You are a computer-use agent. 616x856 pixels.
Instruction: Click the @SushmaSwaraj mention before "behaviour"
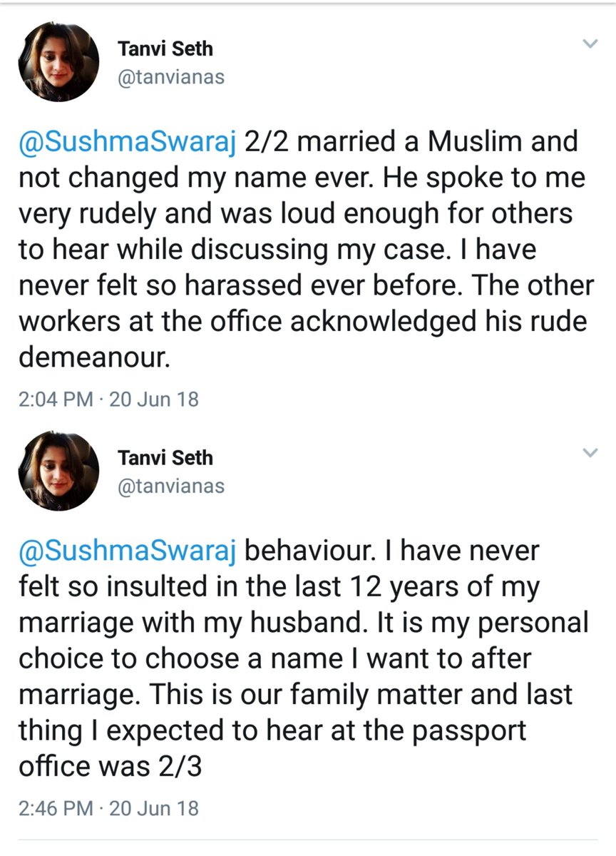(129, 551)
